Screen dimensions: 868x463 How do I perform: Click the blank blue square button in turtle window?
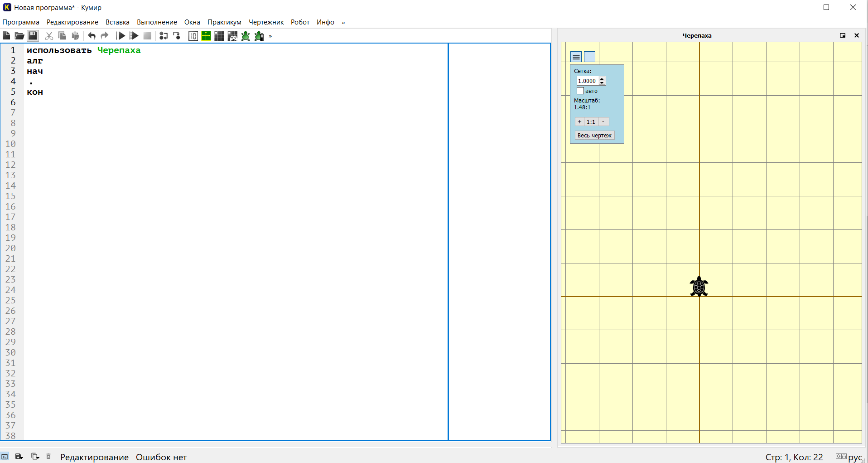coord(589,57)
